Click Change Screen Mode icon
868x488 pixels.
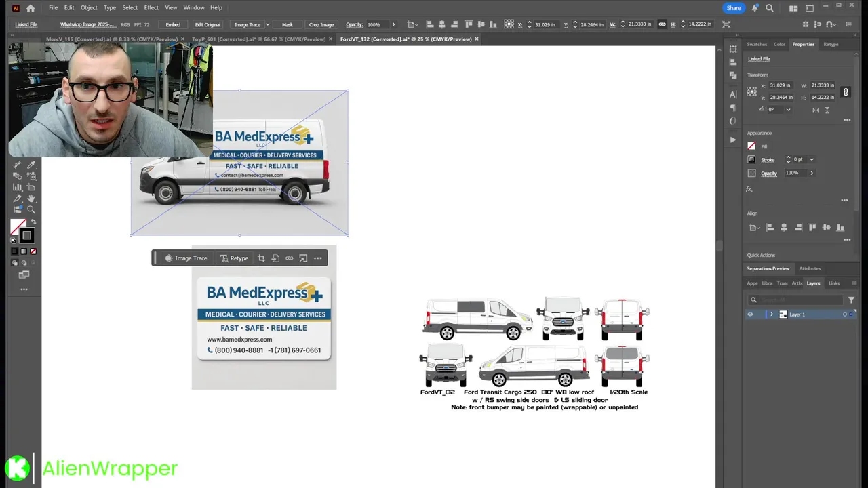click(24, 274)
